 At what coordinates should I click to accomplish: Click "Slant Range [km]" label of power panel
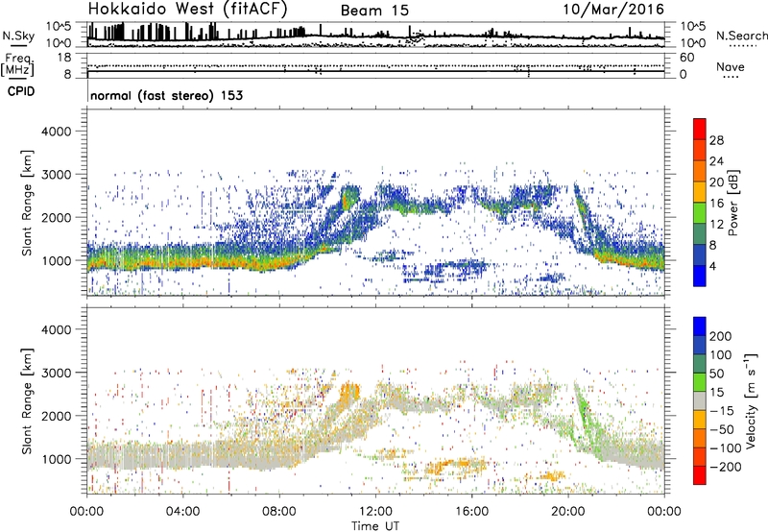point(27,203)
